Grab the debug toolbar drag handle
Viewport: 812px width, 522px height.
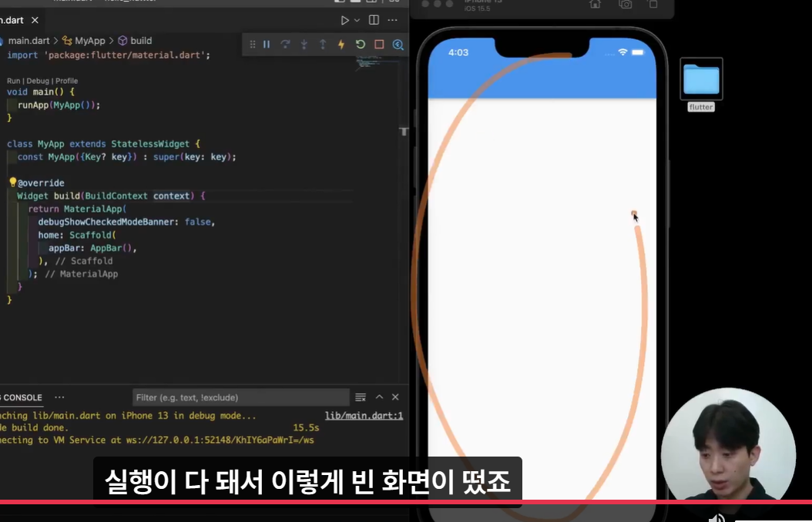(252, 45)
